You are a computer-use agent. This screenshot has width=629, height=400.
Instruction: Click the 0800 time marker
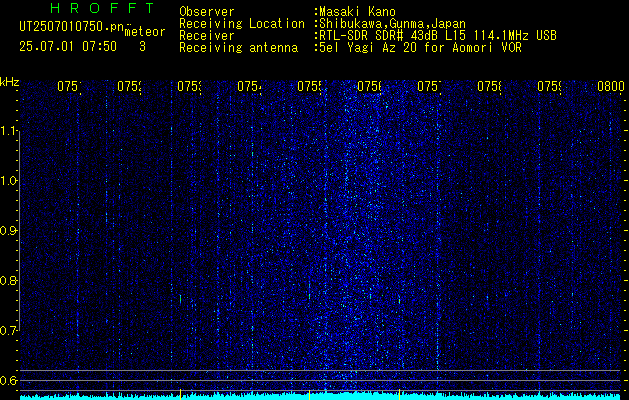611,86
